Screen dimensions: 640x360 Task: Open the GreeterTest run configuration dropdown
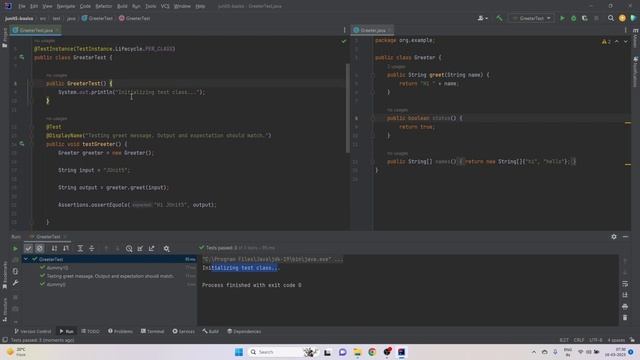point(531,18)
